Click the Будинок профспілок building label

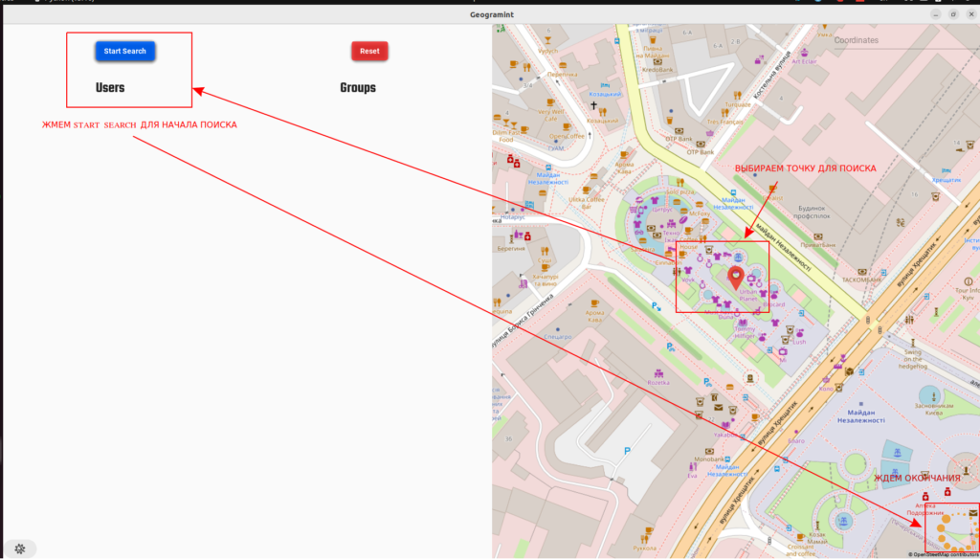pos(813,212)
